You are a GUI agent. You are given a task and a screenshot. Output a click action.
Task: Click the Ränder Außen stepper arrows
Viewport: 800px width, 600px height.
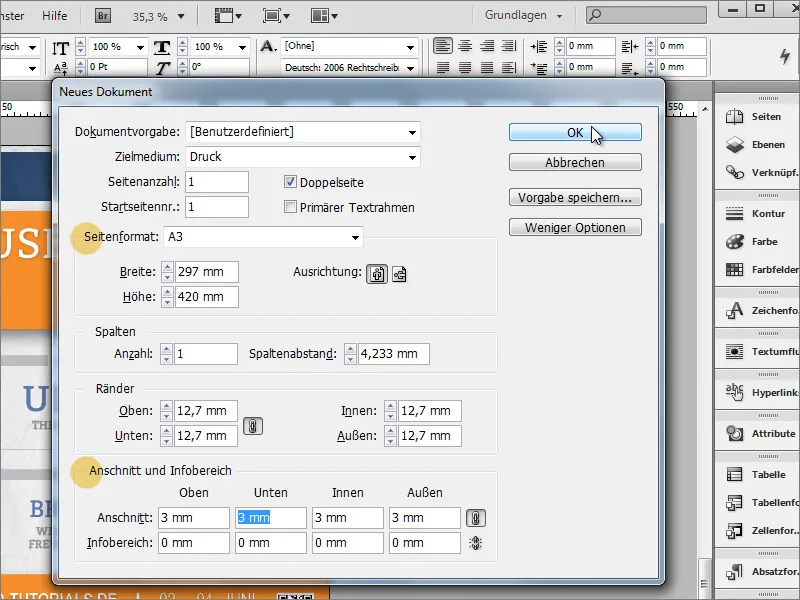(x=390, y=436)
